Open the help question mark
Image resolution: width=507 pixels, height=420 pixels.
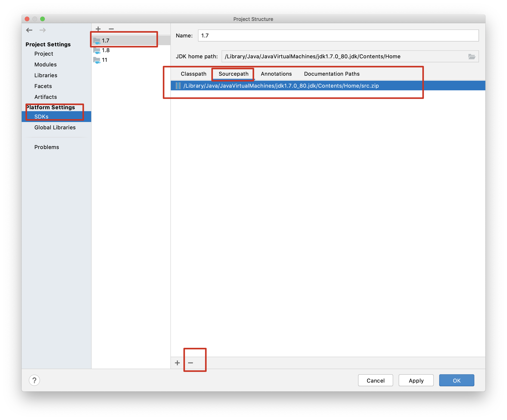pyautogui.click(x=34, y=380)
